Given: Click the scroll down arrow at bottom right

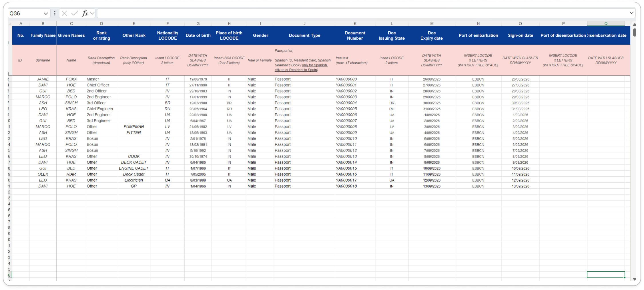Looking at the screenshot, I should tap(634, 279).
